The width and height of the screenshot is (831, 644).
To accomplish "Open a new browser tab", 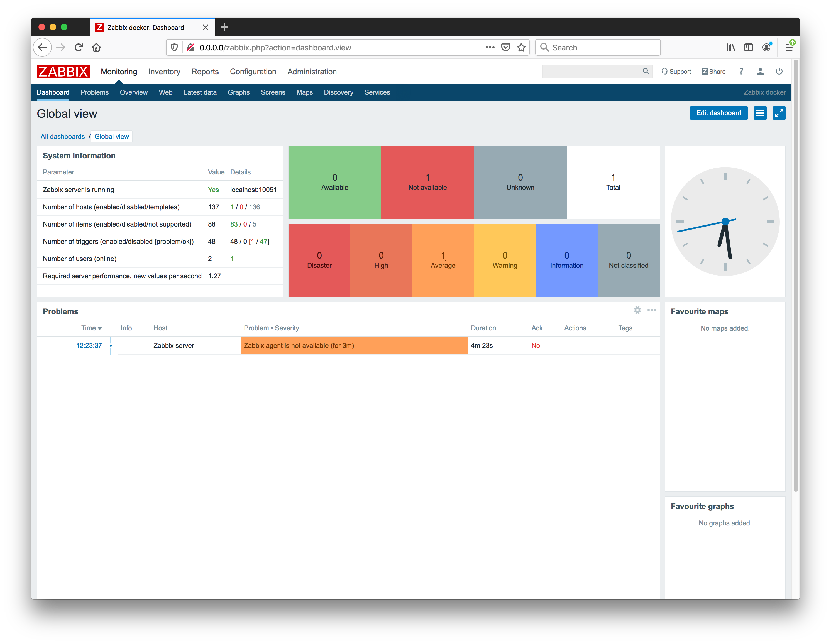I will 224,27.
